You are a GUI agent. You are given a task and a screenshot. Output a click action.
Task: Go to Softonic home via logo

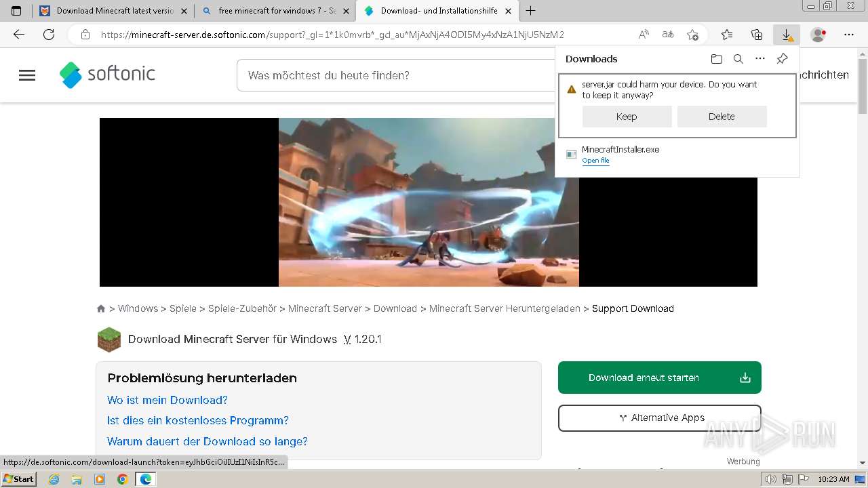[107, 75]
